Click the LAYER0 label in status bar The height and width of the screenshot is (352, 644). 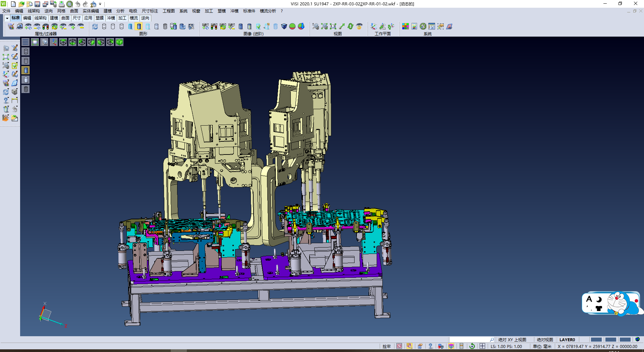point(567,340)
